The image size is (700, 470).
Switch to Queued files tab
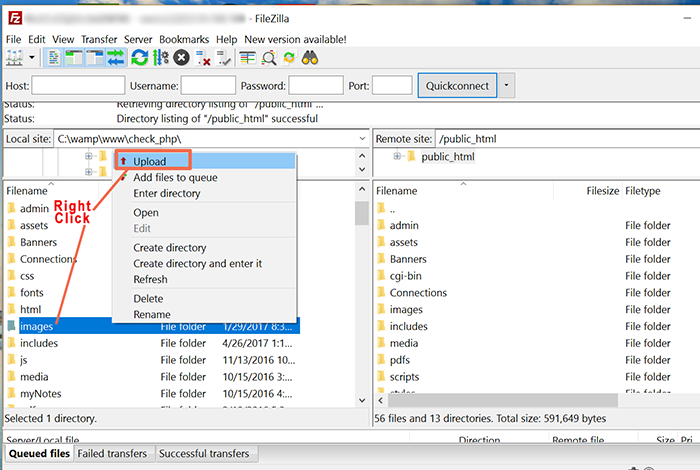point(39,453)
